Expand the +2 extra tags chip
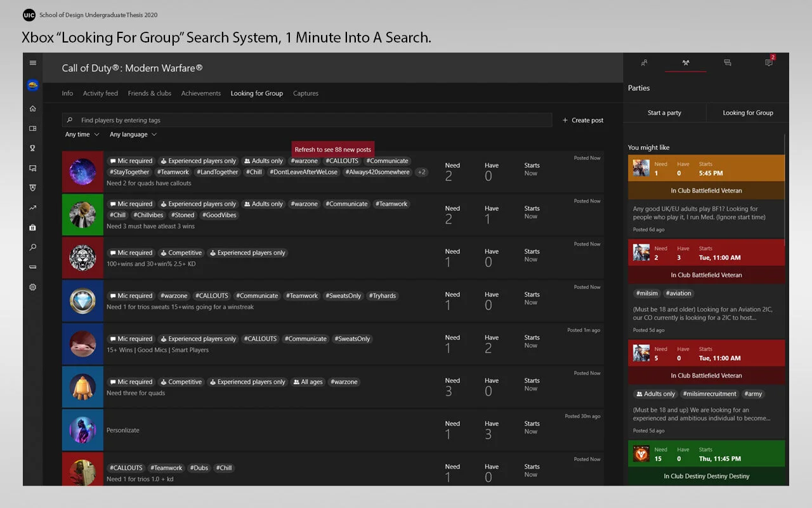Image resolution: width=812 pixels, height=508 pixels. point(422,172)
